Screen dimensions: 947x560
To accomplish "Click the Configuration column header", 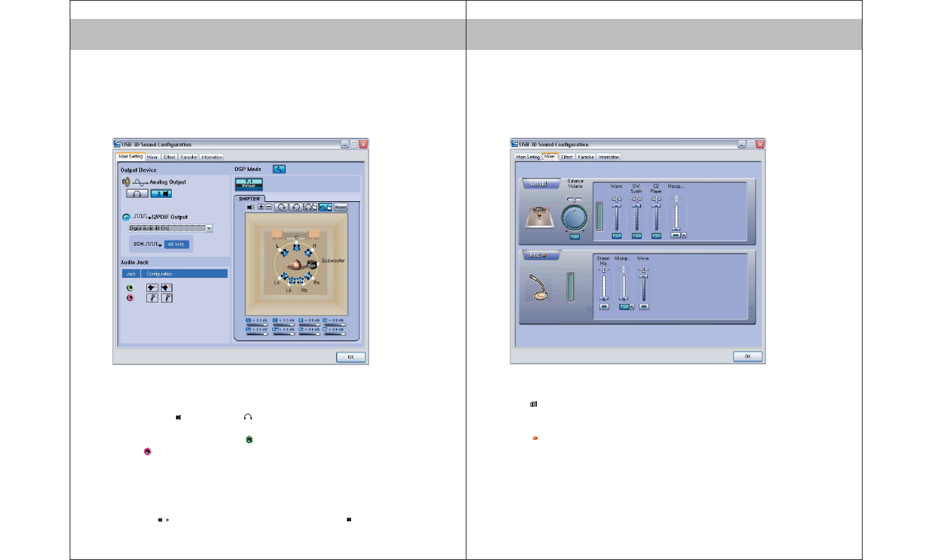I will [x=184, y=274].
